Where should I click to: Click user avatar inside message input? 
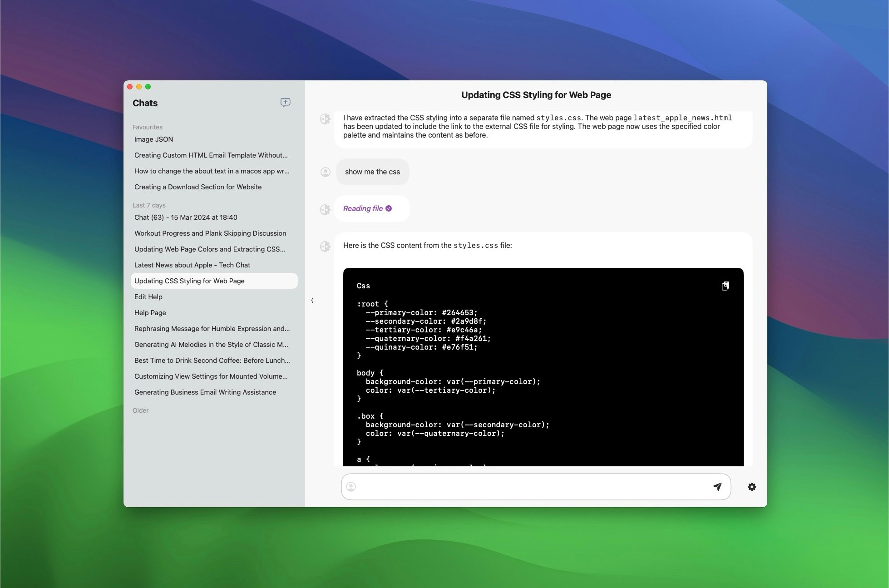click(351, 487)
